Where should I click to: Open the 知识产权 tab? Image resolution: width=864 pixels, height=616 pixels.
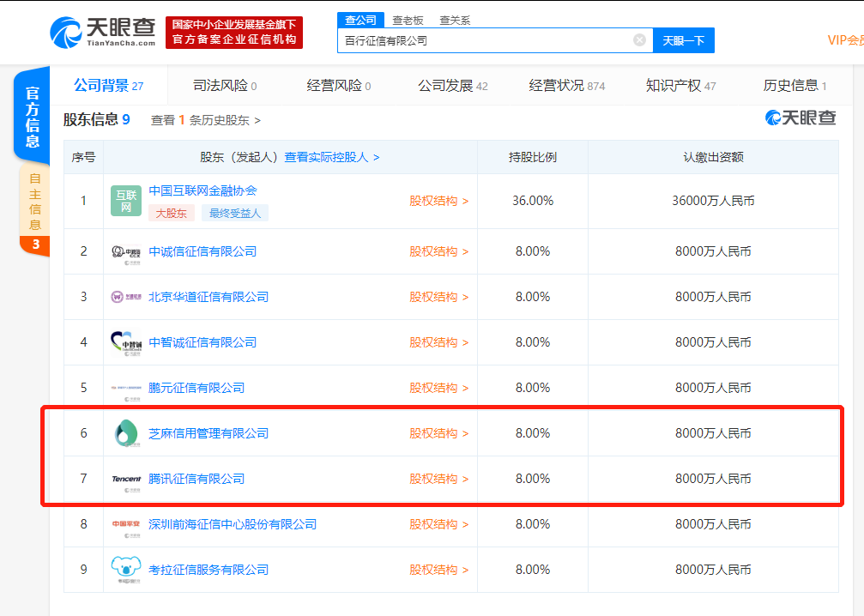(680, 86)
